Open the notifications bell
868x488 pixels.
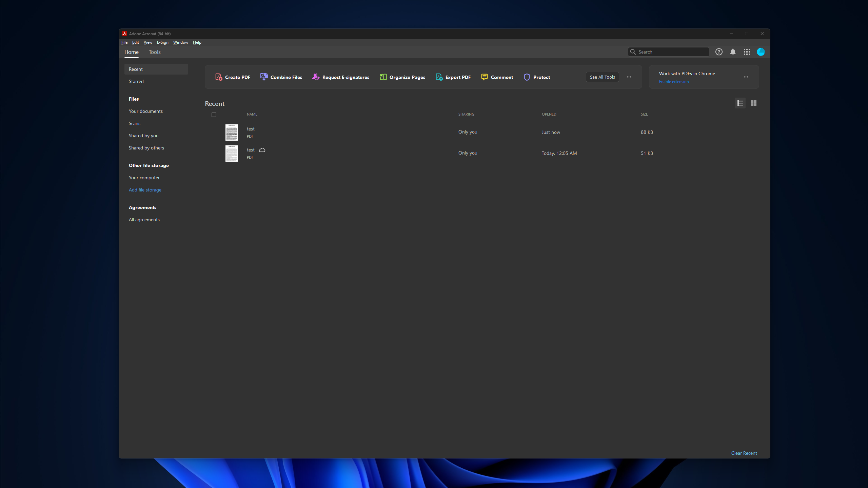pos(733,52)
